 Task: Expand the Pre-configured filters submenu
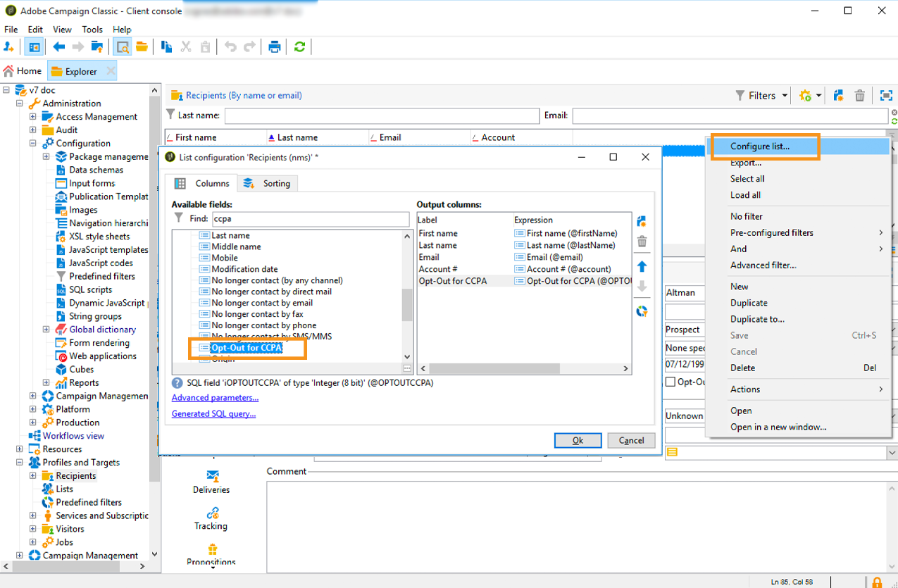point(771,232)
